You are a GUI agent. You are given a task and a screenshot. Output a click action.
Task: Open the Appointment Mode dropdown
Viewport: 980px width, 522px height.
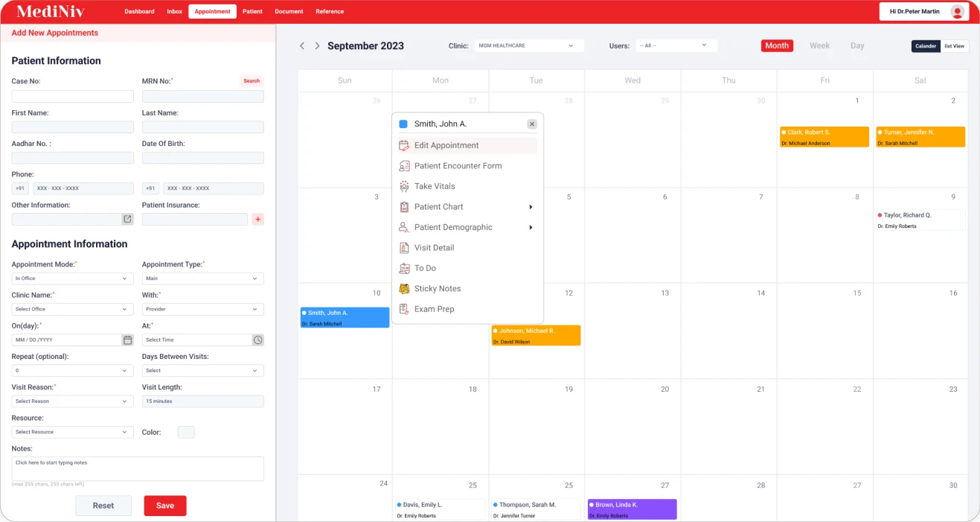[73, 278]
